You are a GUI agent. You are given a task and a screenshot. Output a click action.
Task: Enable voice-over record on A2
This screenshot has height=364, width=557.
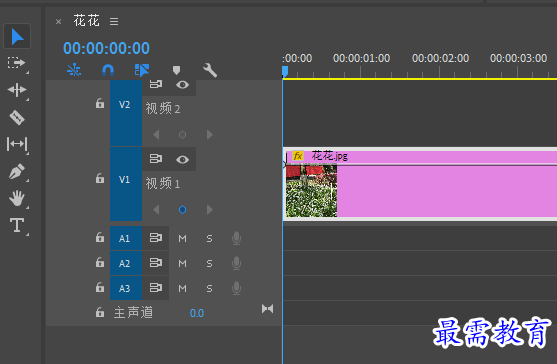tap(236, 264)
